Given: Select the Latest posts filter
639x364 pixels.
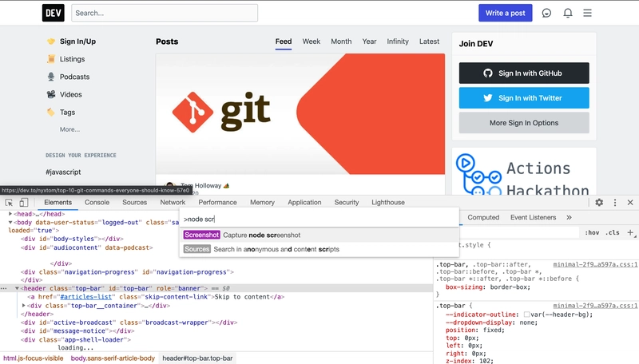Looking at the screenshot, I should (x=429, y=42).
